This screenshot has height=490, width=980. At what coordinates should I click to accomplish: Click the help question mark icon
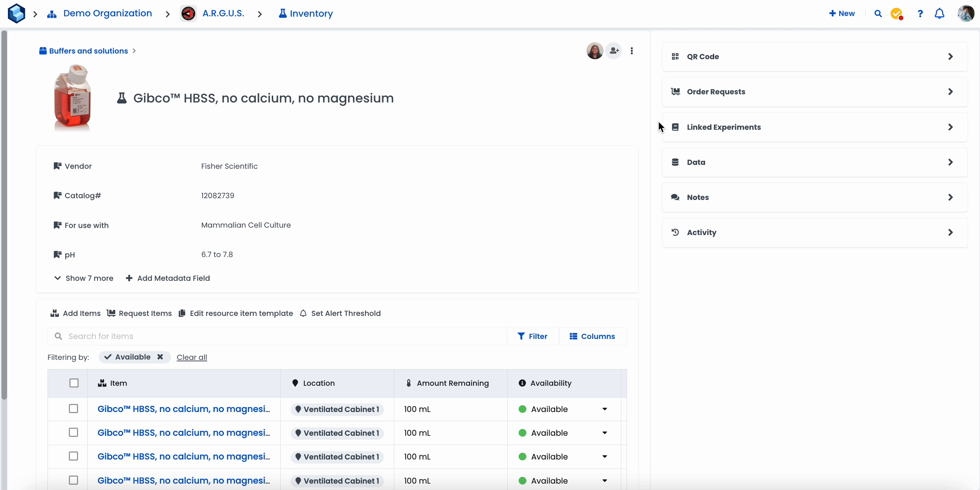tap(920, 14)
